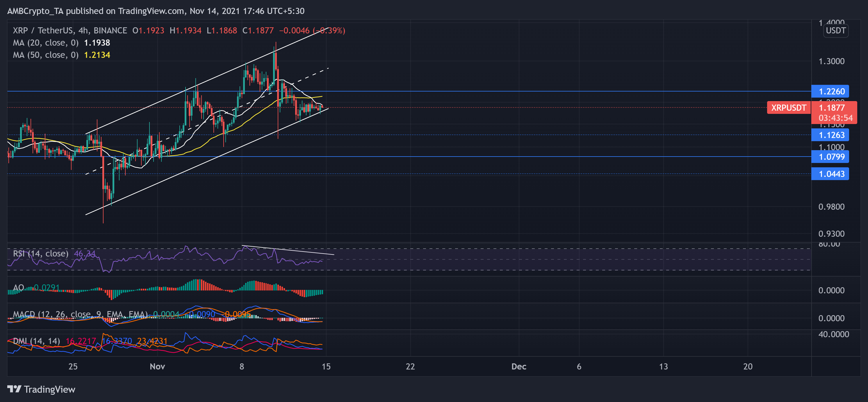Screen dimensions: 868x402
Task: Click the 0.9800 price axis label
Action: [x=831, y=207]
